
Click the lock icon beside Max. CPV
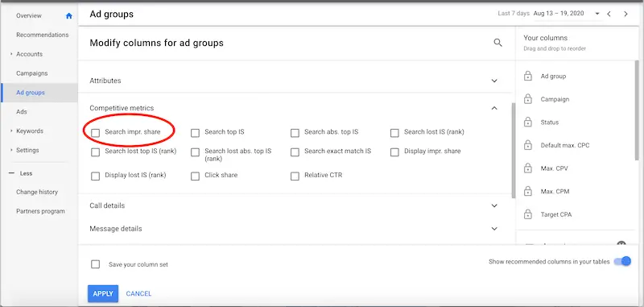click(528, 168)
